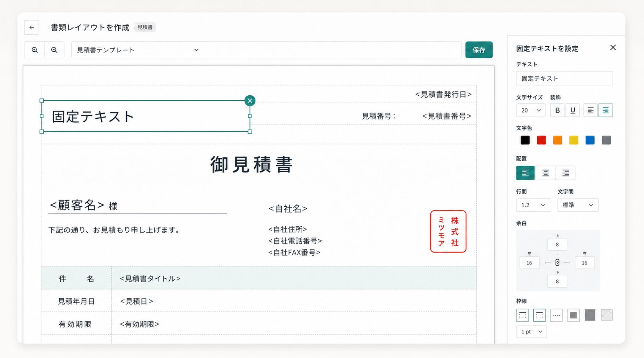Click the bottom-left handle of text box
Image resolution: width=644 pixels, height=358 pixels.
(x=42, y=132)
